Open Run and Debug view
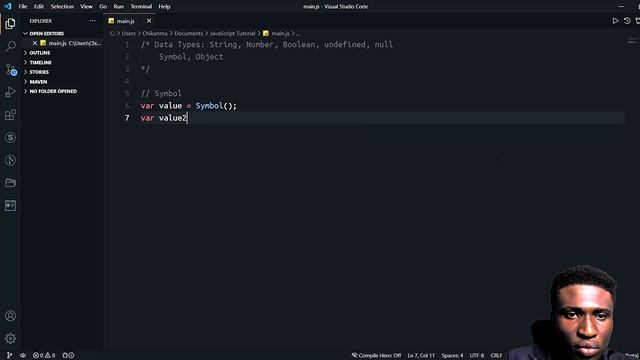 coord(11,92)
